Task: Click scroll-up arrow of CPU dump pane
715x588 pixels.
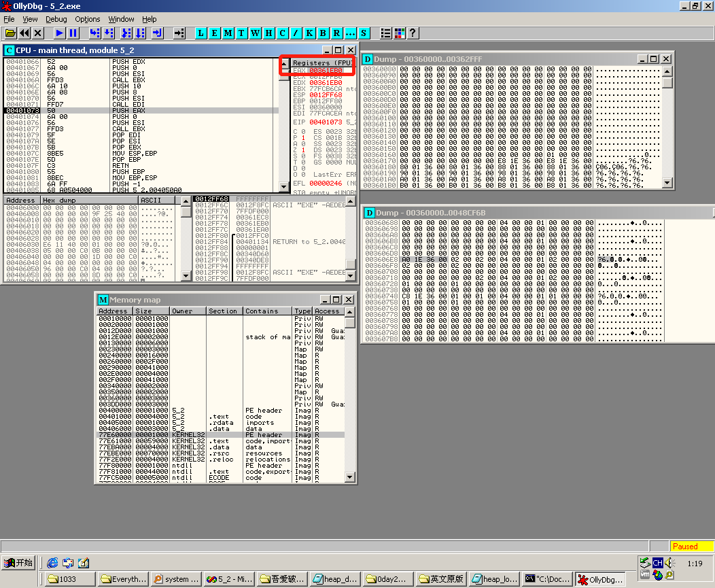Action: 186,201
